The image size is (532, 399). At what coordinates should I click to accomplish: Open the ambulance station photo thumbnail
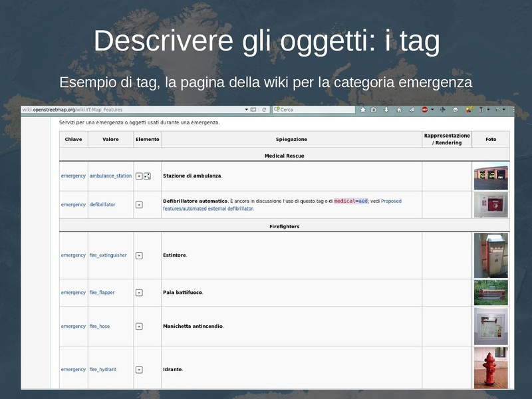pyautogui.click(x=491, y=176)
